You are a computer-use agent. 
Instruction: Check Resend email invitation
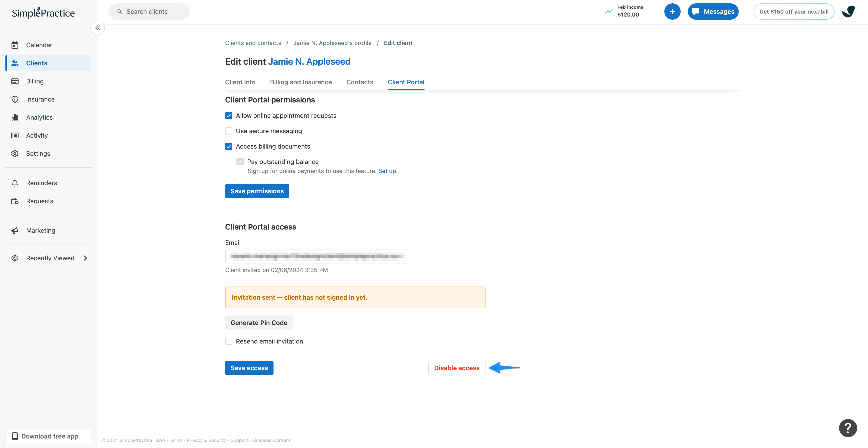[229, 341]
